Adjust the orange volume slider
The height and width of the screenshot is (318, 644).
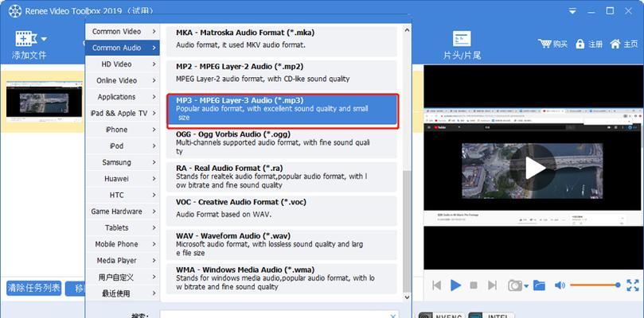point(595,285)
